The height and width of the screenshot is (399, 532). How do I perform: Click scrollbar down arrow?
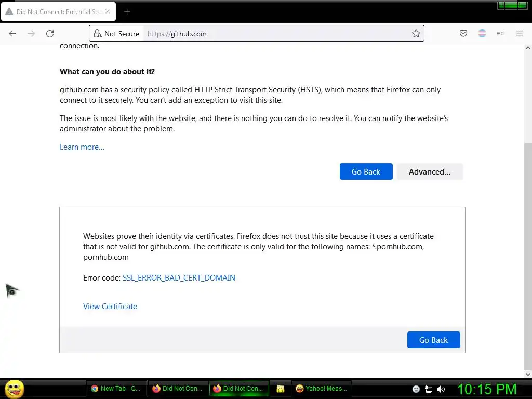click(x=528, y=375)
